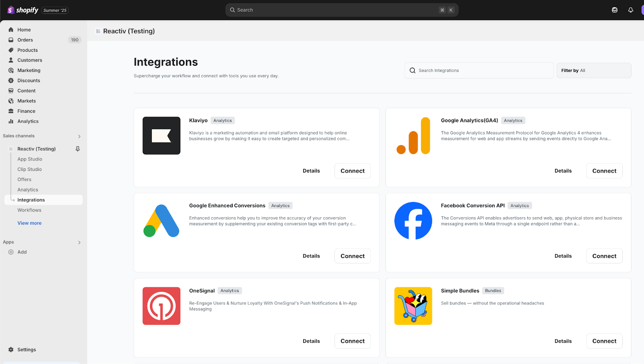Click the OneSignal logo icon
The image size is (644, 364).
click(x=161, y=306)
